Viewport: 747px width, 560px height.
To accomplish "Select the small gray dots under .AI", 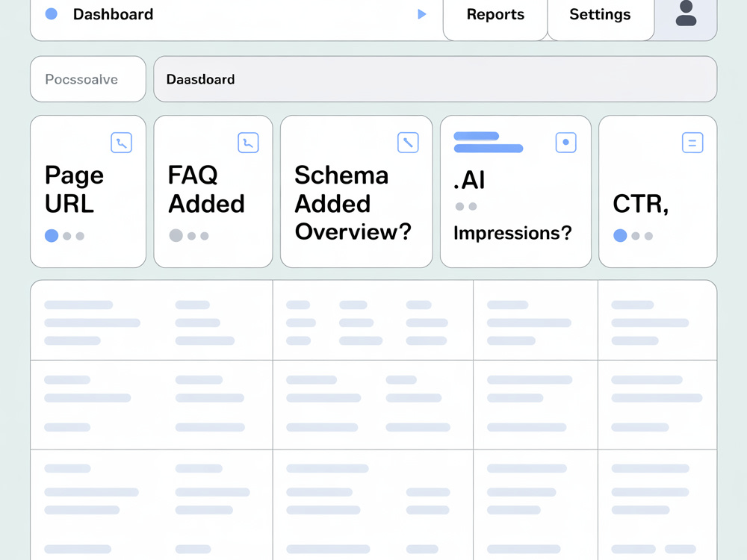I will click(466, 206).
